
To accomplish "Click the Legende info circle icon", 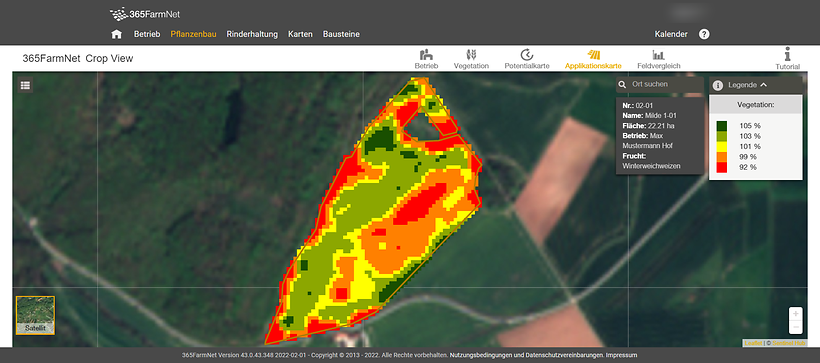I will (718, 85).
